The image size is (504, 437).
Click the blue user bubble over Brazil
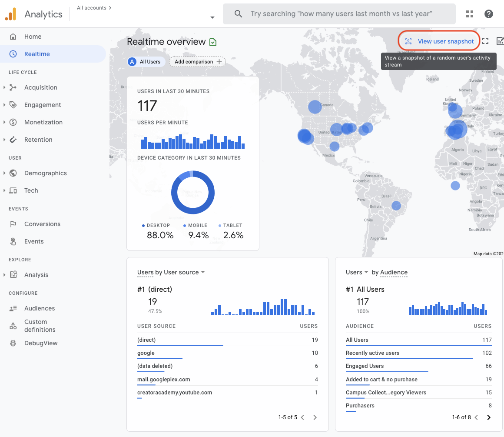396,206
